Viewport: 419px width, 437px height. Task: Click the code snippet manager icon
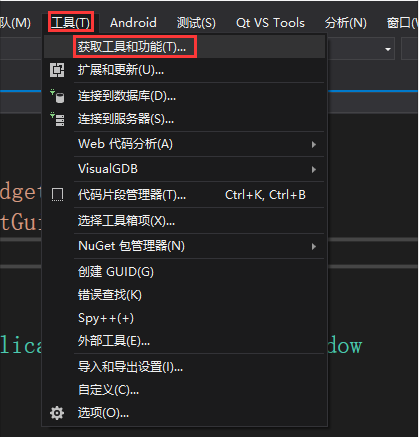[x=57, y=195]
